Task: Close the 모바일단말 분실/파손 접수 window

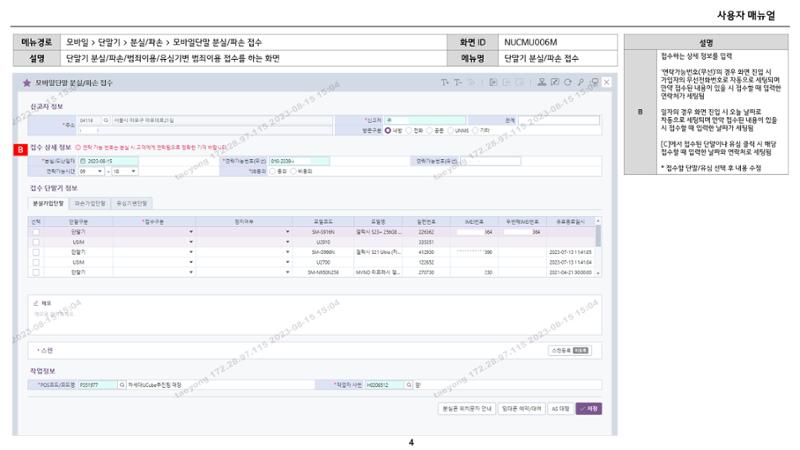Action: click(x=607, y=82)
